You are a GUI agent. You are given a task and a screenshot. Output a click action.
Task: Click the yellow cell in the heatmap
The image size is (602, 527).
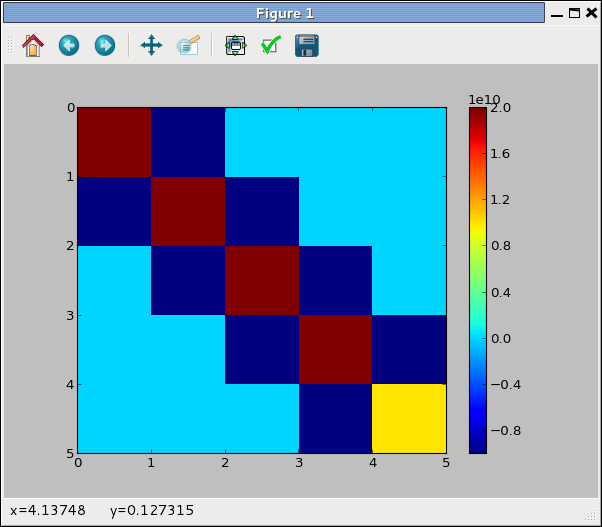click(x=409, y=418)
